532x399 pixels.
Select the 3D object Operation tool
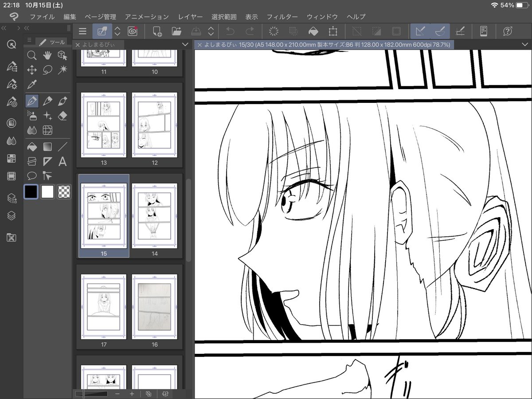(63, 55)
